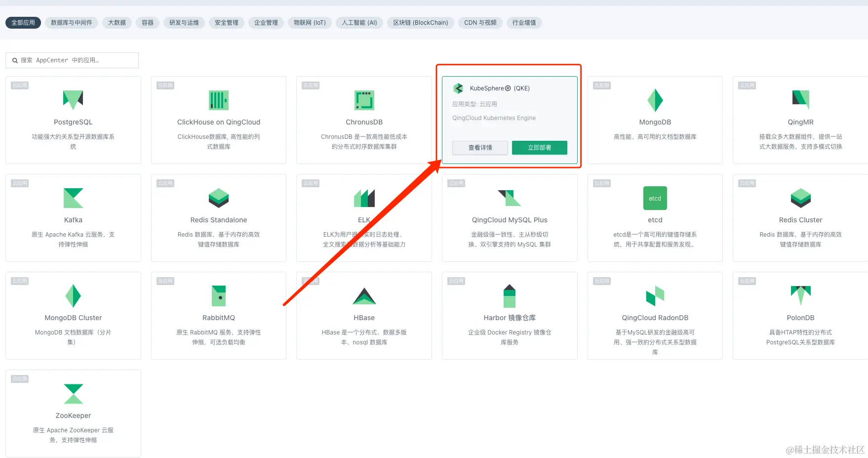Image resolution: width=868 pixels, height=458 pixels.
Task: Select the QingCloud RadonDB icon
Action: [x=655, y=296]
